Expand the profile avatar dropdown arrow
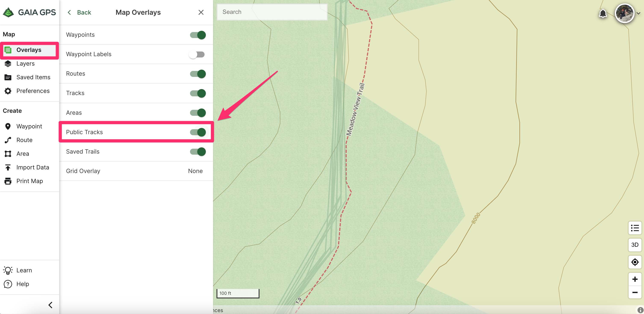644x314 pixels. (638, 13)
